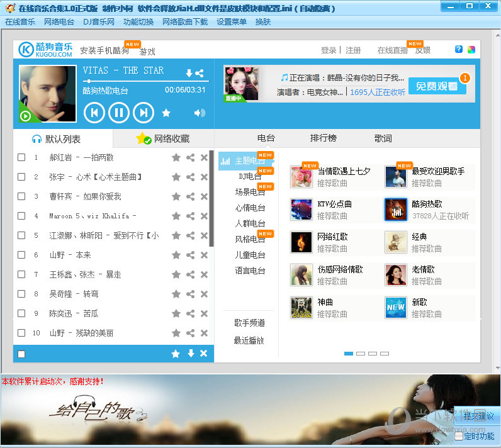The image size is (501, 448).
Task: Star the Maroon 5 song row
Action: click(x=176, y=216)
